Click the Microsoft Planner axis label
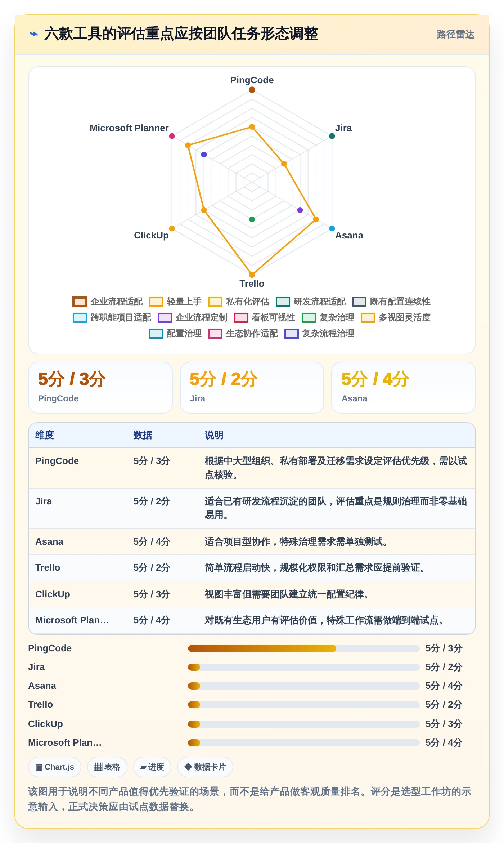Viewport: 504px width, 843px height. tap(129, 128)
